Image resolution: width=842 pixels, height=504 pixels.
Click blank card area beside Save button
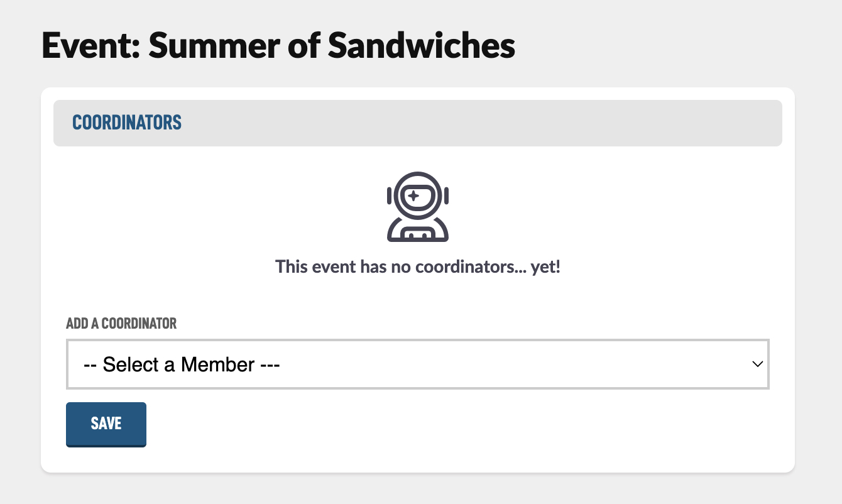click(440, 424)
